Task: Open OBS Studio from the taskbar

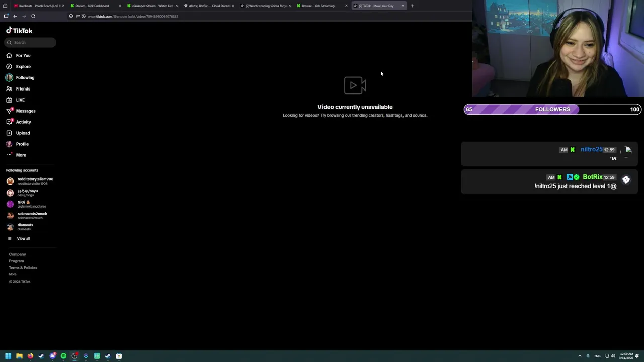Action: click(74, 356)
